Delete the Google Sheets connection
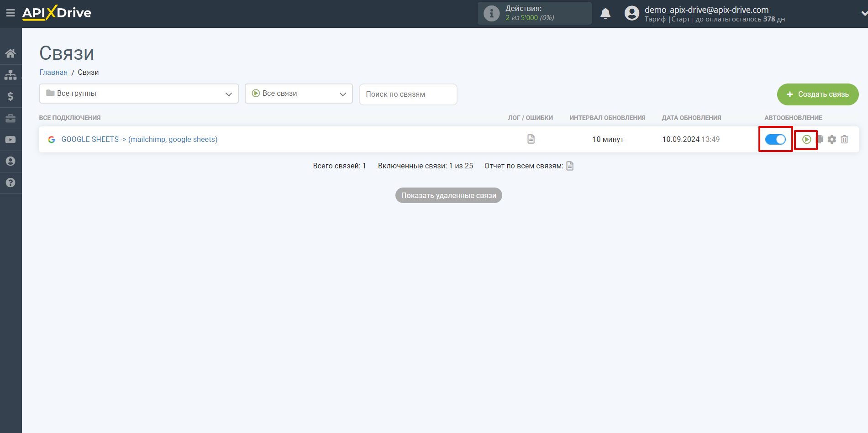This screenshot has width=868, height=433. point(845,139)
